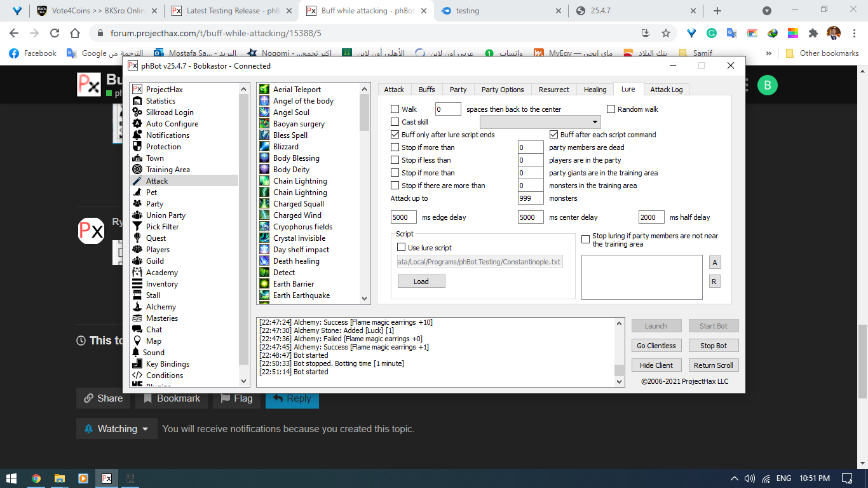Switch to the Healing tab

595,90
